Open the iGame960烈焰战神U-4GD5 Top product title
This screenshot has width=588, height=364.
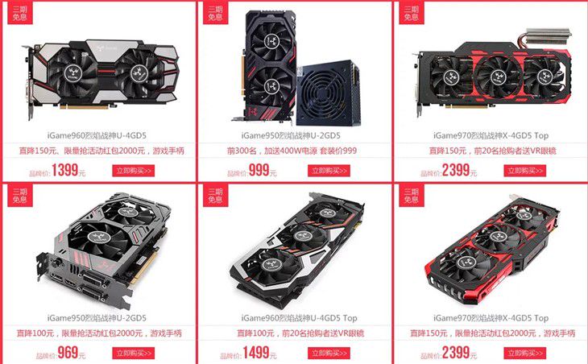coord(300,318)
